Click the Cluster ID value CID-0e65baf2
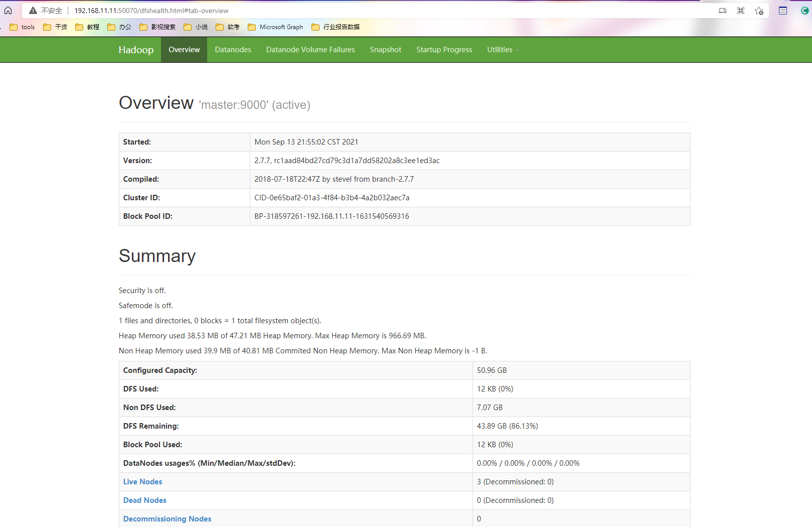This screenshot has height=527, width=812. click(332, 198)
